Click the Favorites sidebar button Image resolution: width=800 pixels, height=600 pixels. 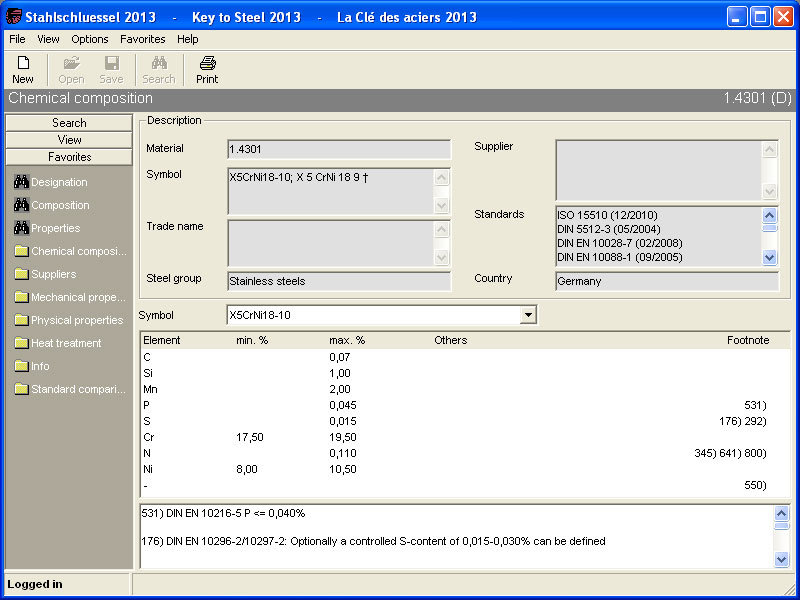point(69,157)
